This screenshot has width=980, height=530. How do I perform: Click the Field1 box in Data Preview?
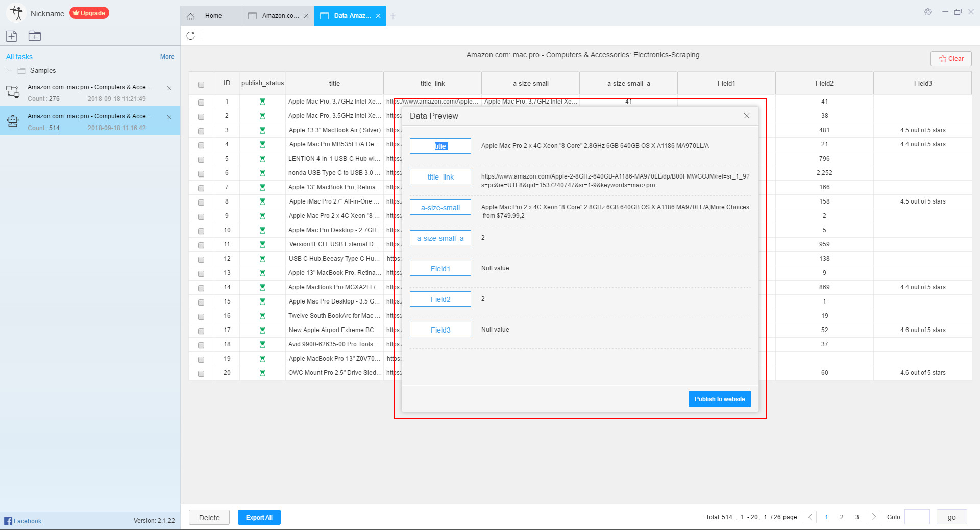coord(440,268)
